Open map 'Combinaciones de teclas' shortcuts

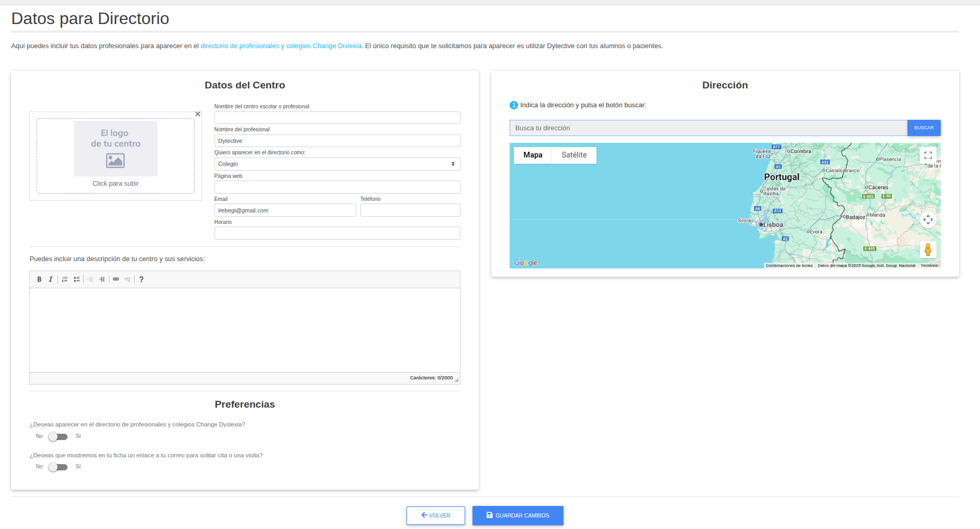coord(789,266)
